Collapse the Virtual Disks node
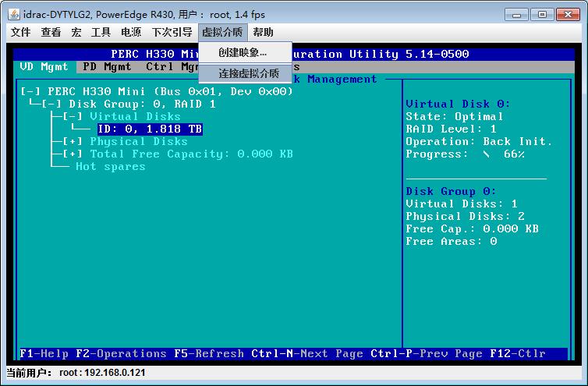 coord(73,116)
